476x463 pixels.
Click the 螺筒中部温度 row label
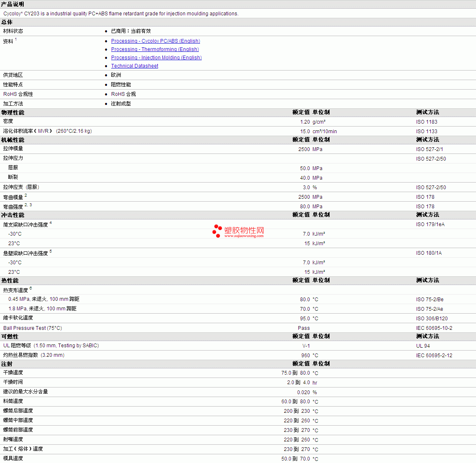(18, 420)
